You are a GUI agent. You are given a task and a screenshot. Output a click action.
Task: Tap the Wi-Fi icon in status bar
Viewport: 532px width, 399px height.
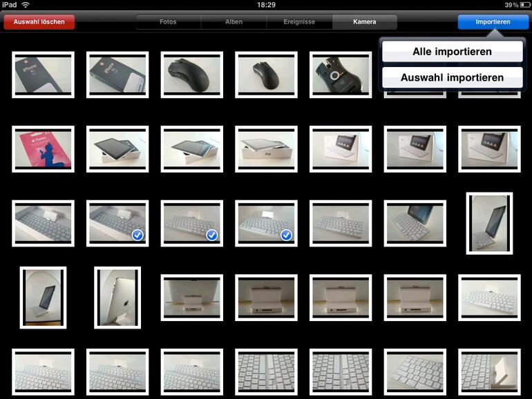(x=26, y=5)
